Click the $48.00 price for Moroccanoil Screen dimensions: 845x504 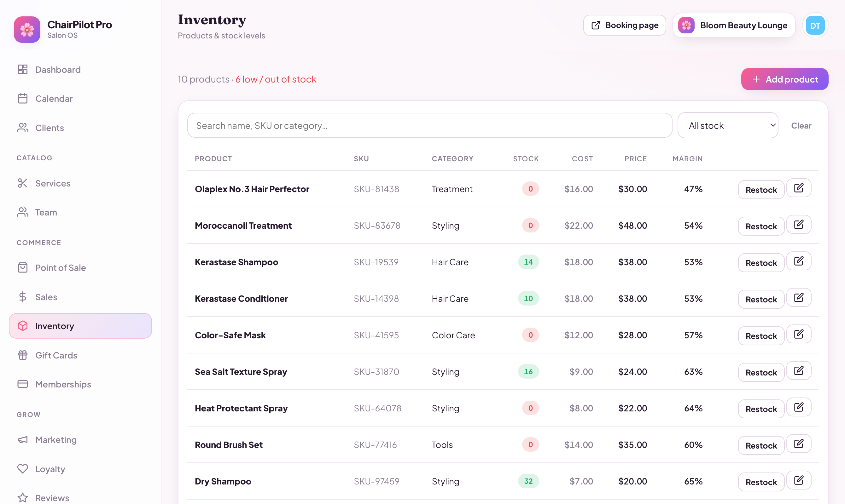(632, 226)
